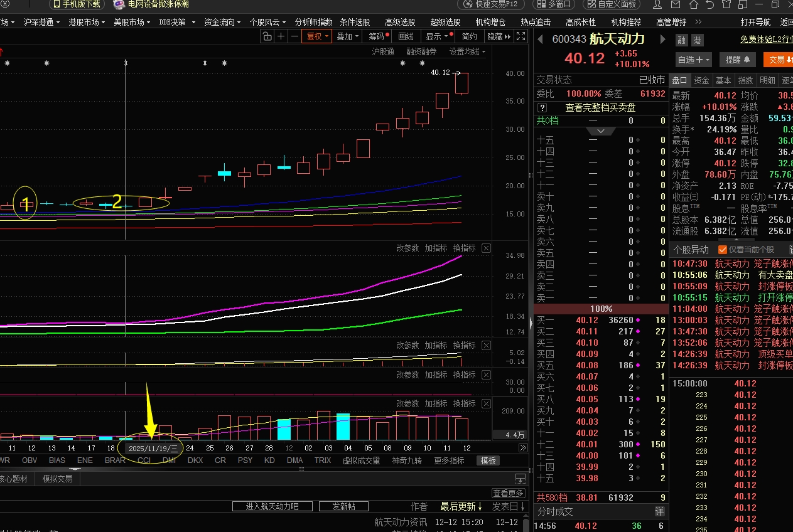Viewport: 793px width, 532px height.
Task: Click the last candlestick at 40.12
Action: [x=462, y=83]
